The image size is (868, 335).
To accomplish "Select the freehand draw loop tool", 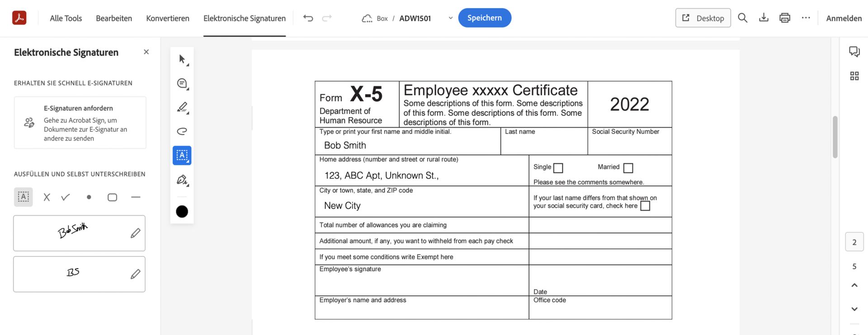I will pyautogui.click(x=182, y=131).
